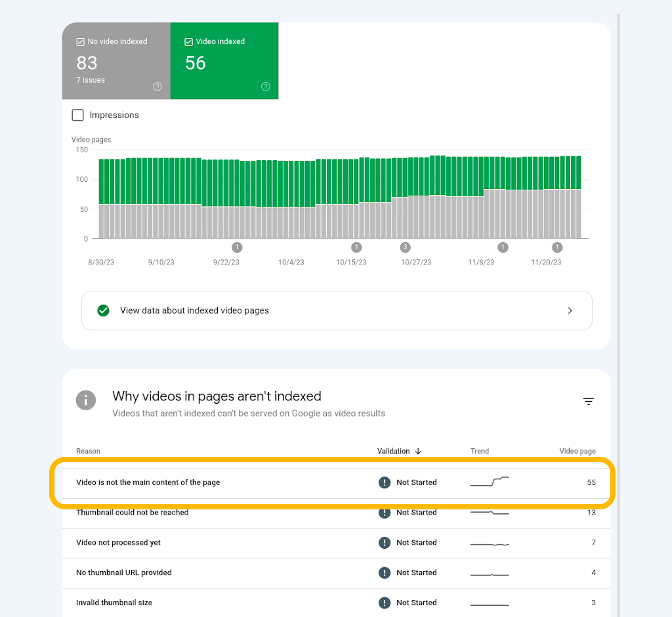The height and width of the screenshot is (617, 672).
Task: Click warning icon for Invalid thumbnail size
Action: click(x=385, y=603)
